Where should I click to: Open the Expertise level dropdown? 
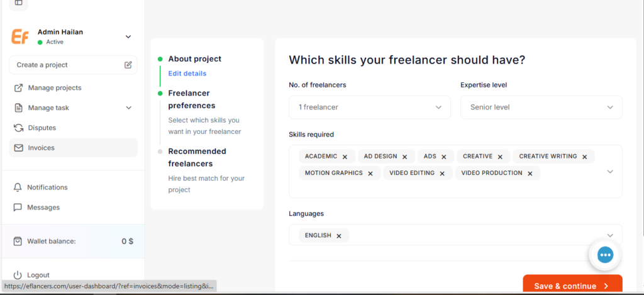(x=541, y=107)
